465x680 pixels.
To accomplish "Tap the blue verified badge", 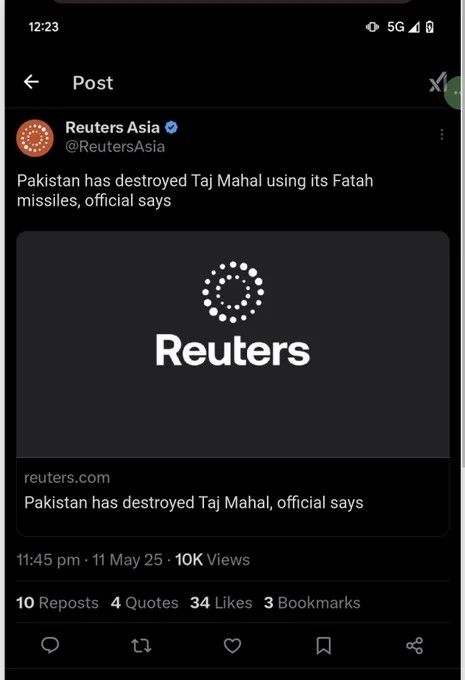I will [x=172, y=128].
